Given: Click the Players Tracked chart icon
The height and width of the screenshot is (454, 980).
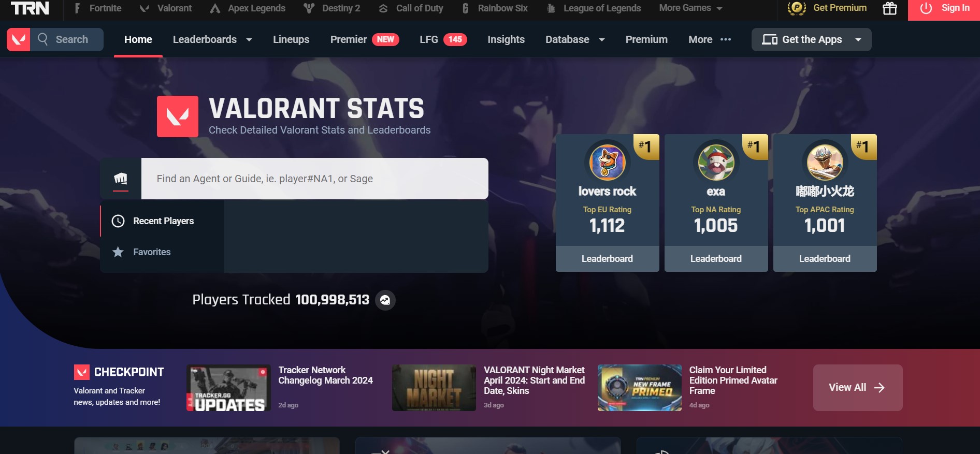Looking at the screenshot, I should click(385, 300).
